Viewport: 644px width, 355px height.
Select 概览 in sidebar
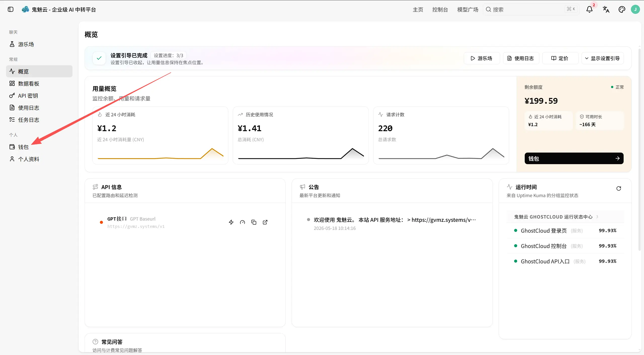point(39,72)
